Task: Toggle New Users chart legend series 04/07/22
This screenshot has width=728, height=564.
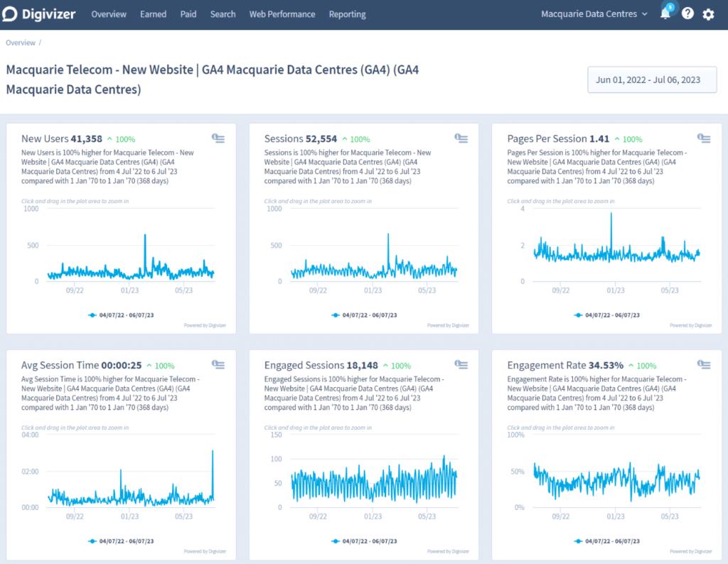Action: click(x=121, y=315)
